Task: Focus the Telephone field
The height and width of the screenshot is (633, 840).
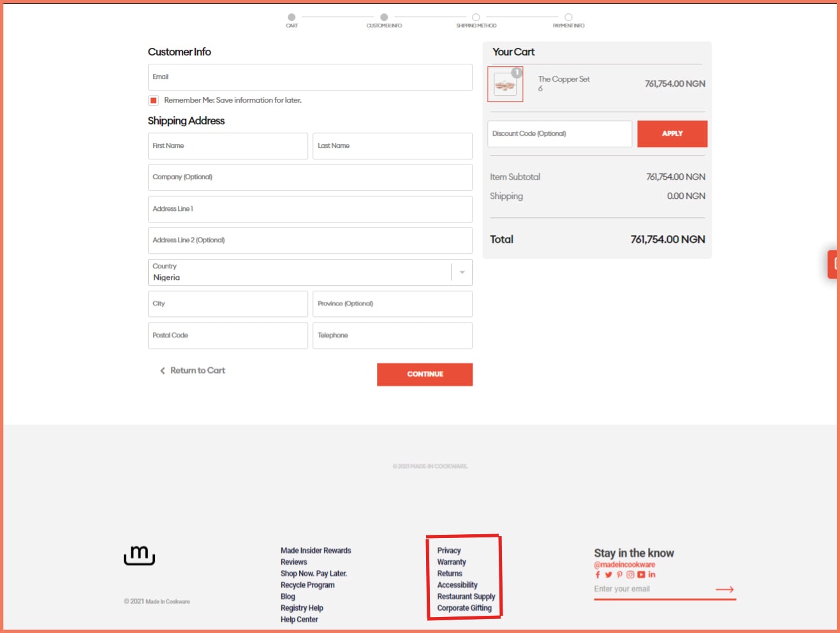Action: tap(392, 335)
